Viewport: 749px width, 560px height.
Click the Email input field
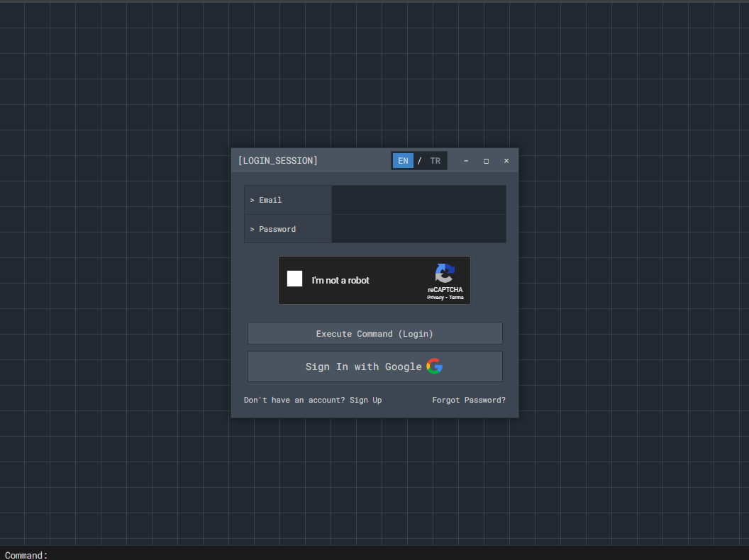pos(418,199)
